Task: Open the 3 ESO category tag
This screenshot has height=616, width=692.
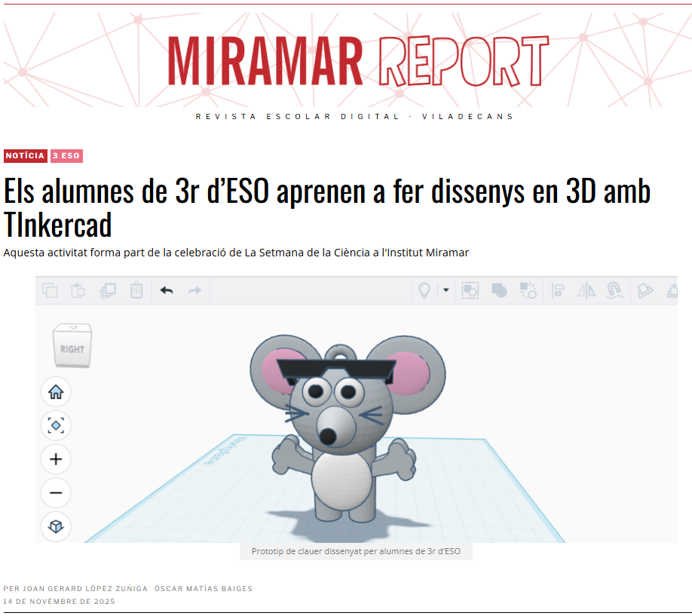Action: pyautogui.click(x=66, y=156)
